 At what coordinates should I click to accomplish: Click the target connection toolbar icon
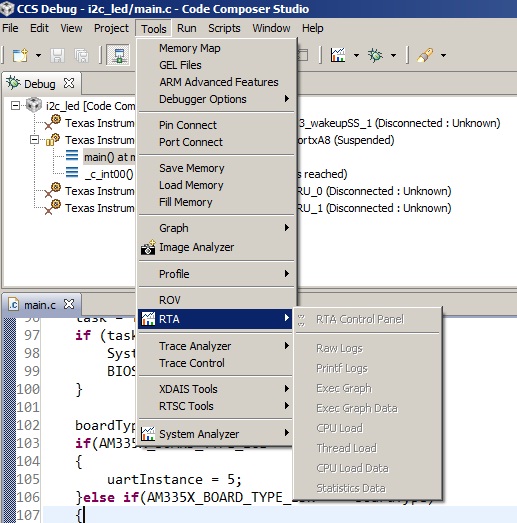click(x=119, y=55)
